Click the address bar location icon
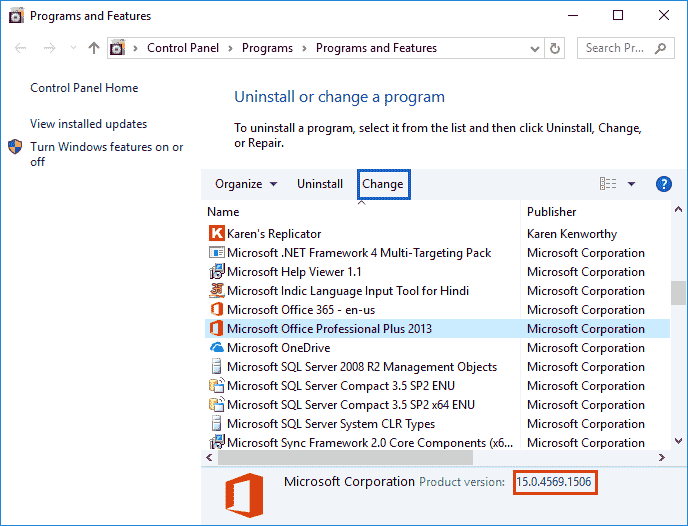 click(x=117, y=48)
